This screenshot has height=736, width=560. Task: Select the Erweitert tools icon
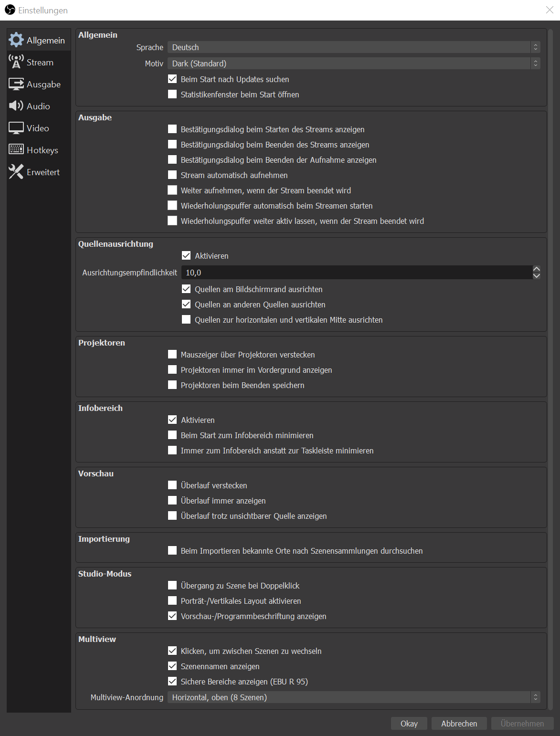pos(16,172)
